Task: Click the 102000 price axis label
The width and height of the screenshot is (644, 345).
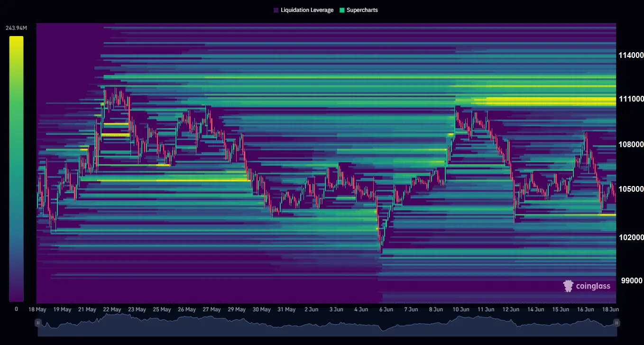Action: click(631, 237)
